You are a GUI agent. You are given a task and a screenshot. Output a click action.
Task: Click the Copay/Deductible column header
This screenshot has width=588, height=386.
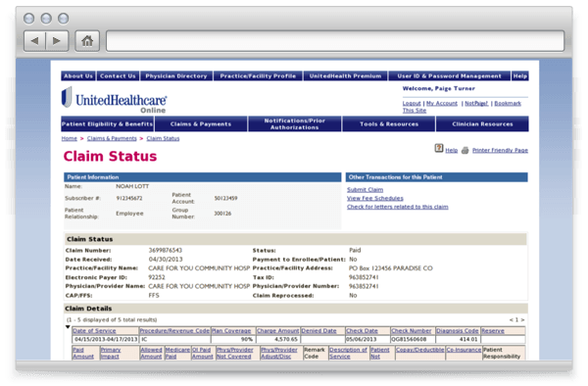pos(420,350)
